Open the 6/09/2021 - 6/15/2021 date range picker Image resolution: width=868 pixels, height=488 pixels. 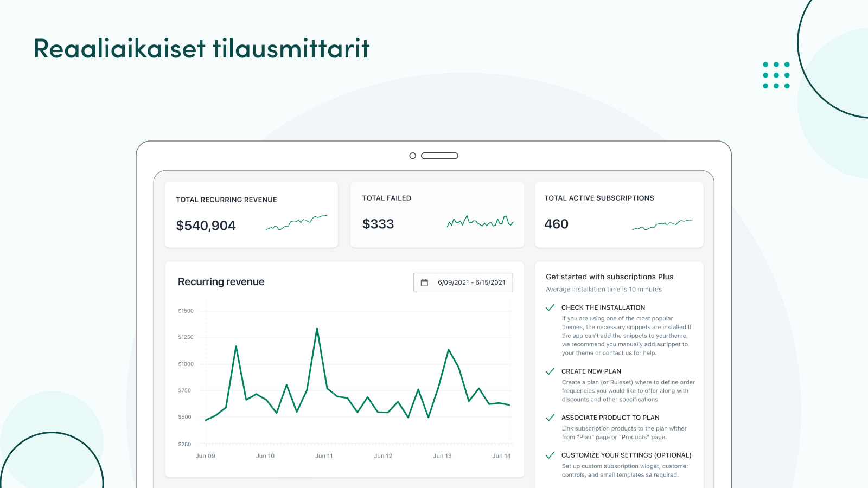[x=463, y=282]
